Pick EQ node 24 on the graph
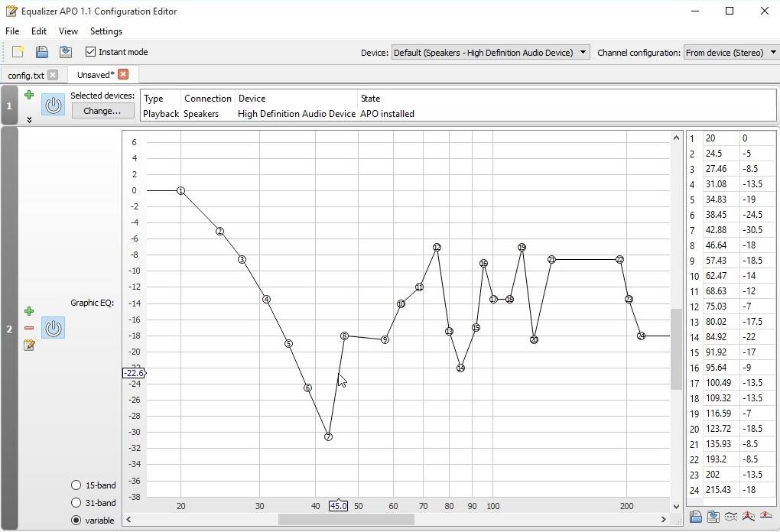The height and width of the screenshot is (532, 780). click(642, 336)
